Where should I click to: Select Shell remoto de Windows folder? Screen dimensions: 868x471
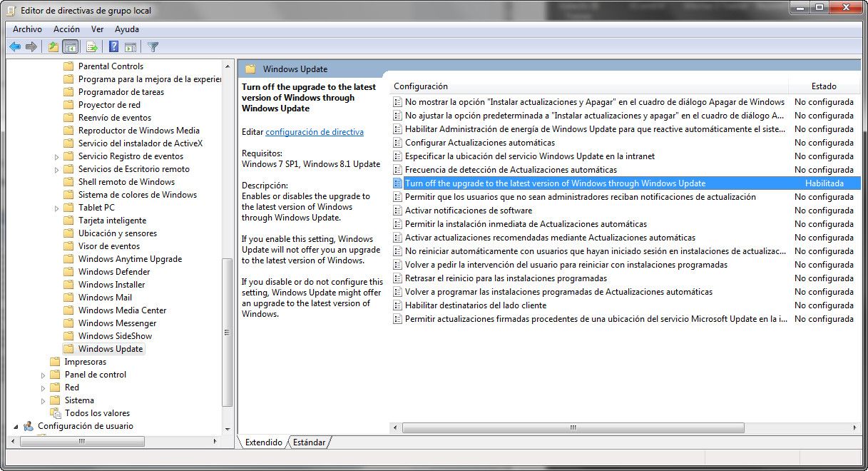126,182
